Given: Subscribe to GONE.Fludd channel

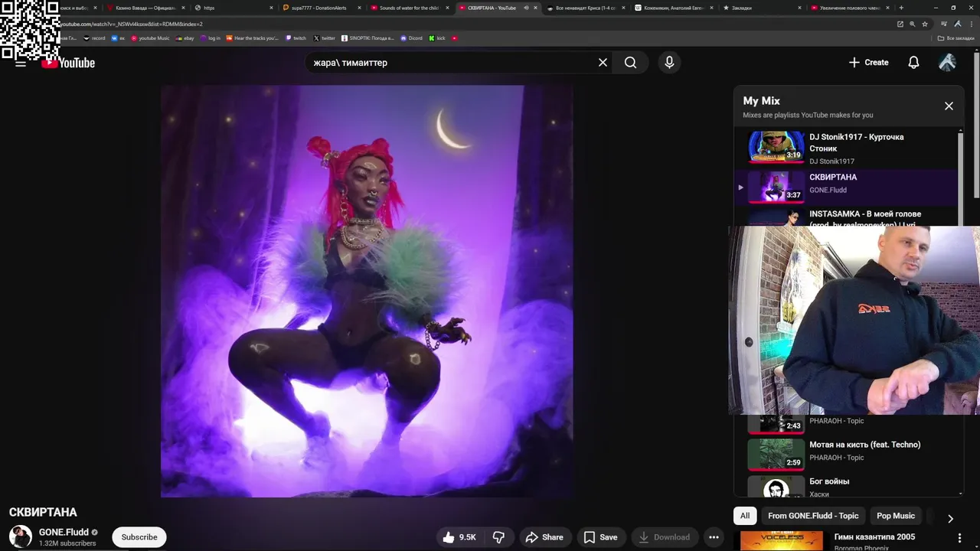Looking at the screenshot, I should tap(139, 537).
